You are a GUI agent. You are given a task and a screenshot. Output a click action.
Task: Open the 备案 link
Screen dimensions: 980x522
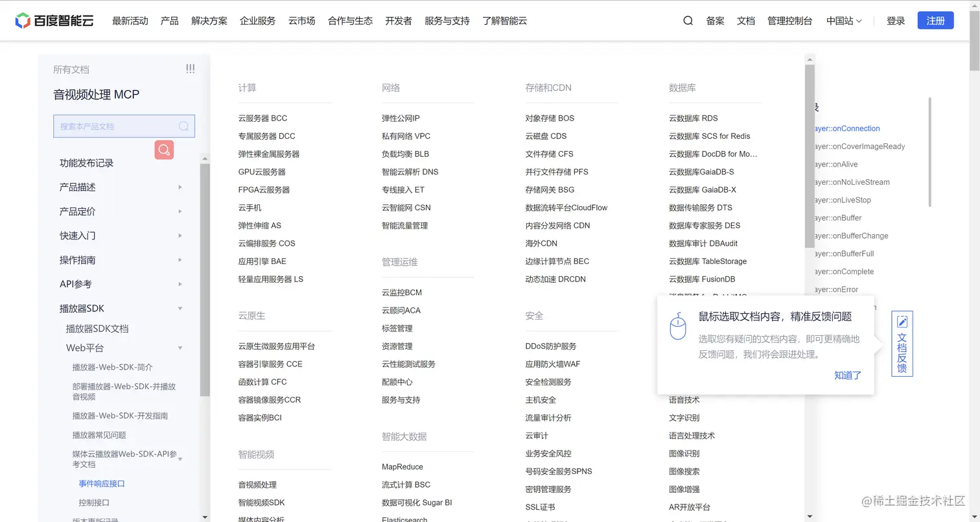716,21
